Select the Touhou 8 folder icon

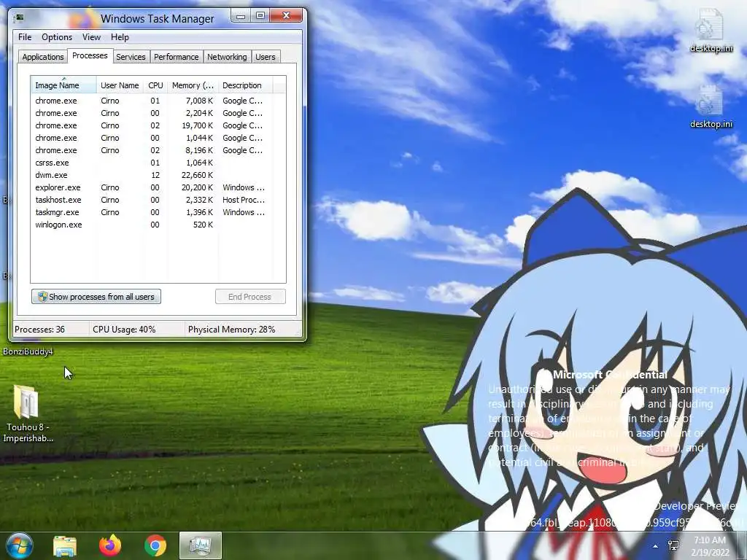[26, 402]
